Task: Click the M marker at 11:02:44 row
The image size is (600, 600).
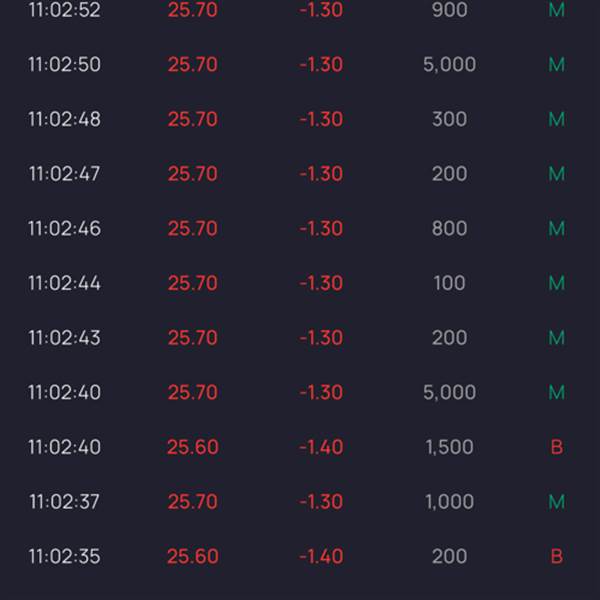Action: coord(556,283)
